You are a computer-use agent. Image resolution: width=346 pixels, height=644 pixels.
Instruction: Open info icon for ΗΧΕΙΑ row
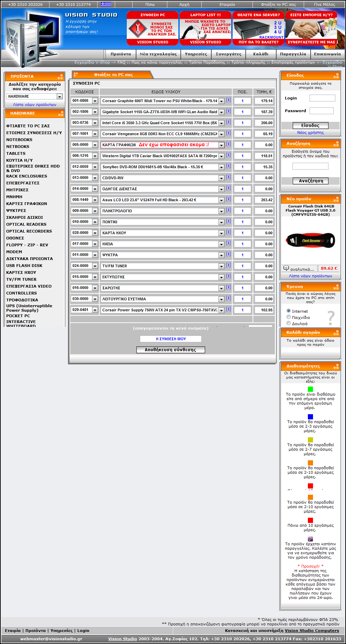(x=228, y=243)
